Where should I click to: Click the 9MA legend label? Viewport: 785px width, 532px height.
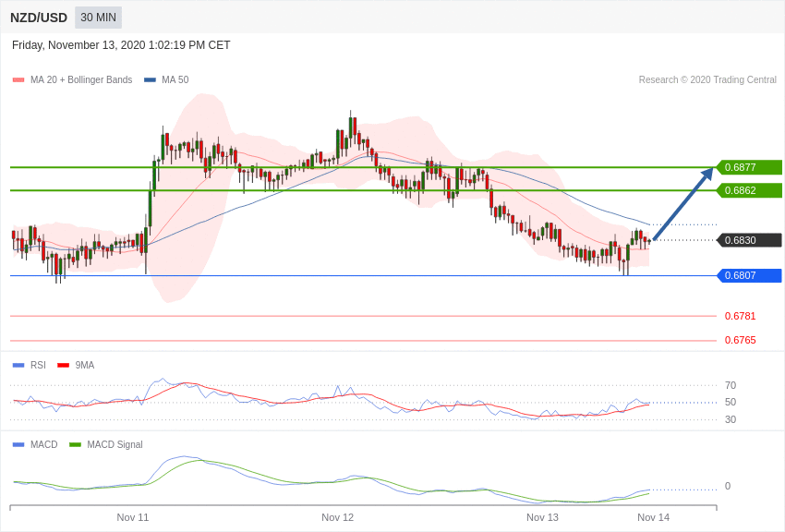point(85,366)
